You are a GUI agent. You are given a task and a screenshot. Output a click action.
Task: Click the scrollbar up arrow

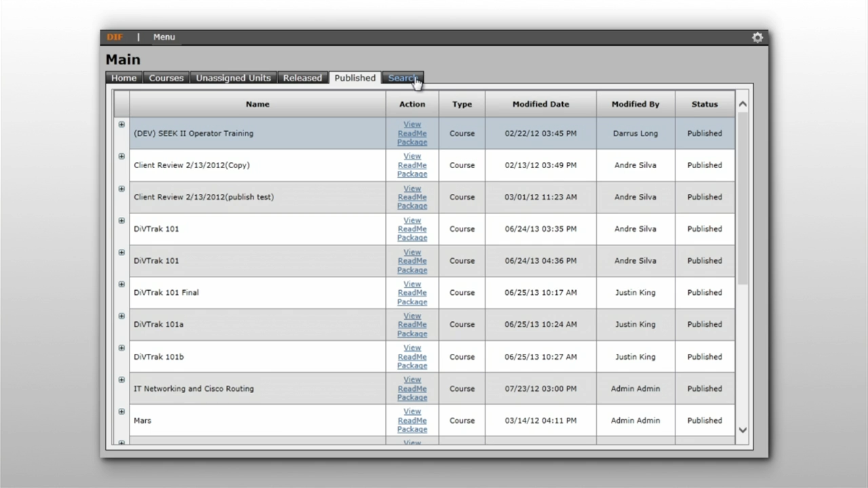pyautogui.click(x=743, y=104)
